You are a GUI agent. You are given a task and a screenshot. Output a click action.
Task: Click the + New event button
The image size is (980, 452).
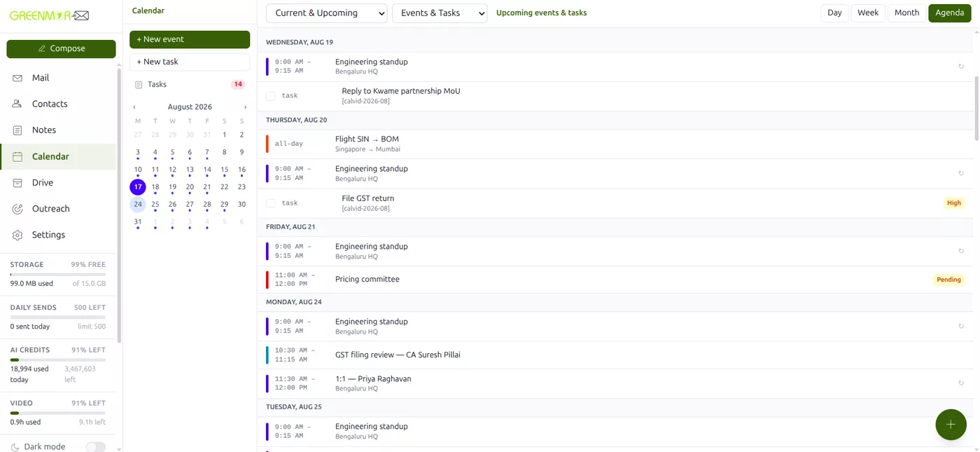pos(190,39)
